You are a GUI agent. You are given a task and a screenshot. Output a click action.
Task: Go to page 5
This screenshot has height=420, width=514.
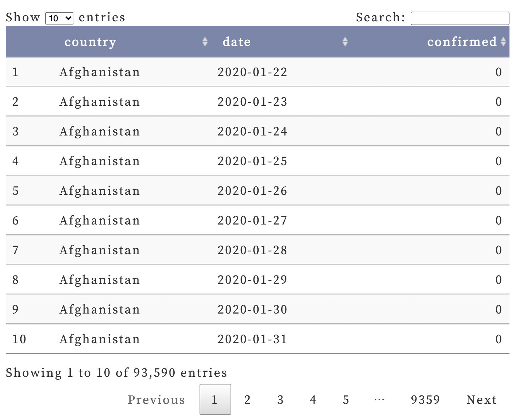tap(346, 400)
